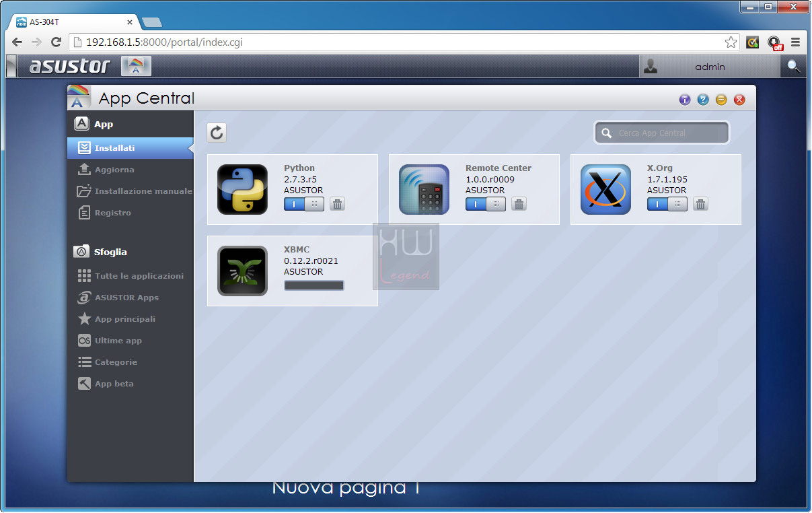The image size is (812, 513).
Task: Click the ASUSTOR logo
Action: click(69, 66)
